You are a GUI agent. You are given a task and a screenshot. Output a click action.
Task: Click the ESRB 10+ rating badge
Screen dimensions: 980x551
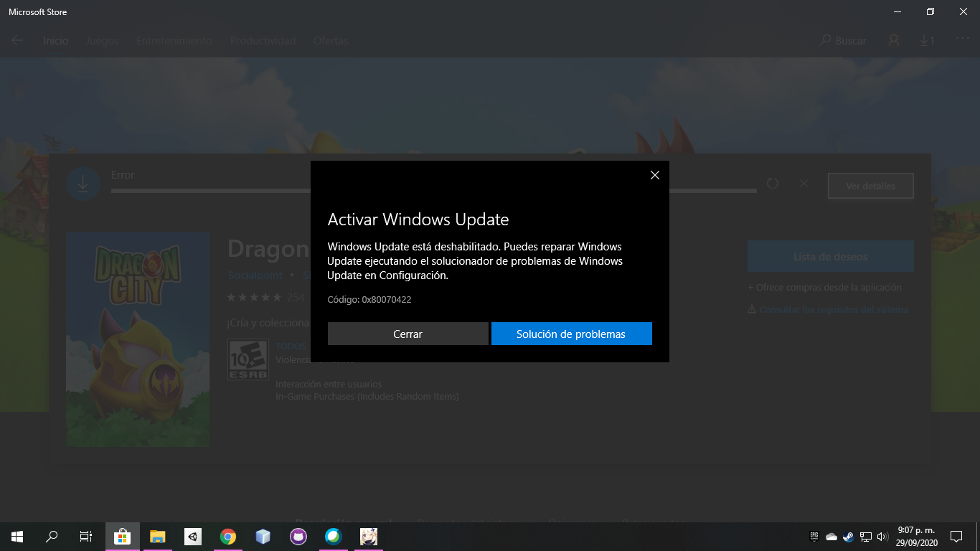248,359
